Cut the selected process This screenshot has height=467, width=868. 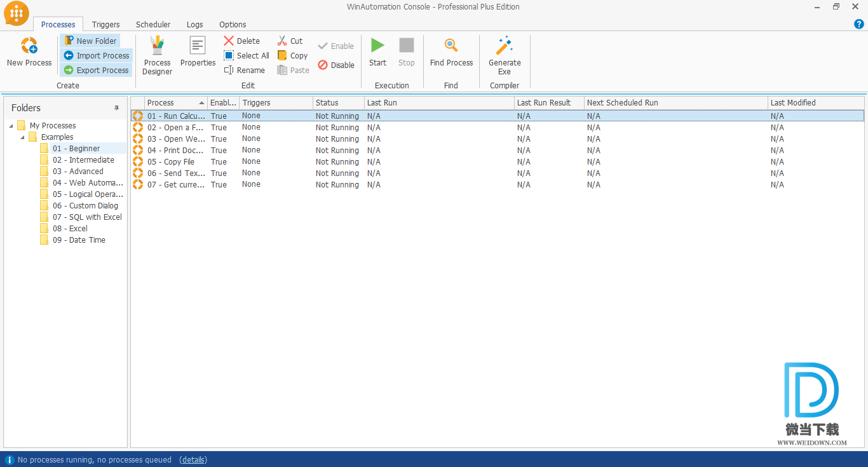pos(290,41)
